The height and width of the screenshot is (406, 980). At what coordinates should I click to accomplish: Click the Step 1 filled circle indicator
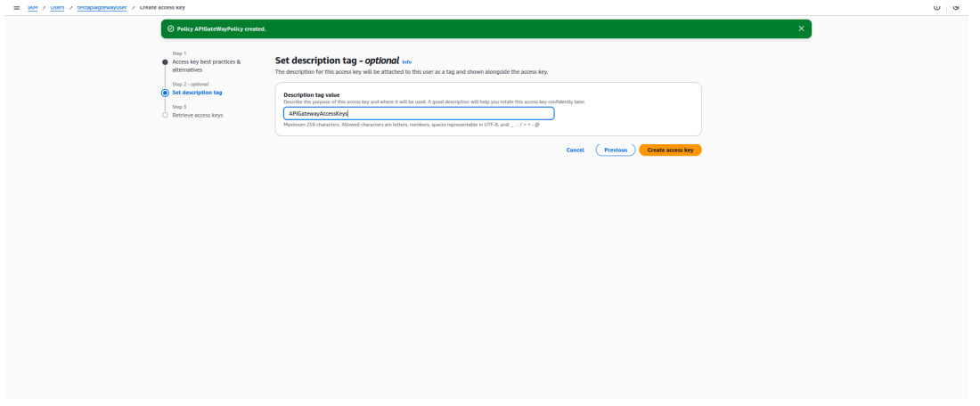tap(165, 62)
